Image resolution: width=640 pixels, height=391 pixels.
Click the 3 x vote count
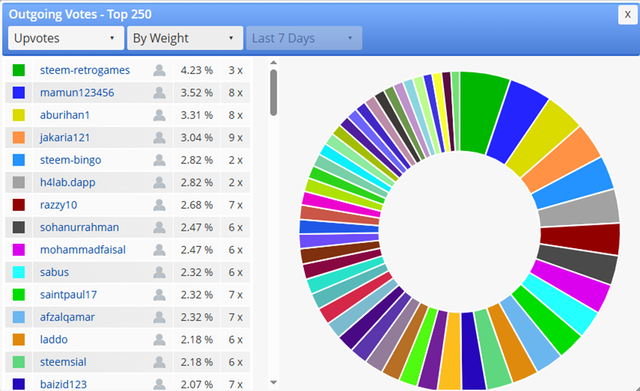[236, 70]
